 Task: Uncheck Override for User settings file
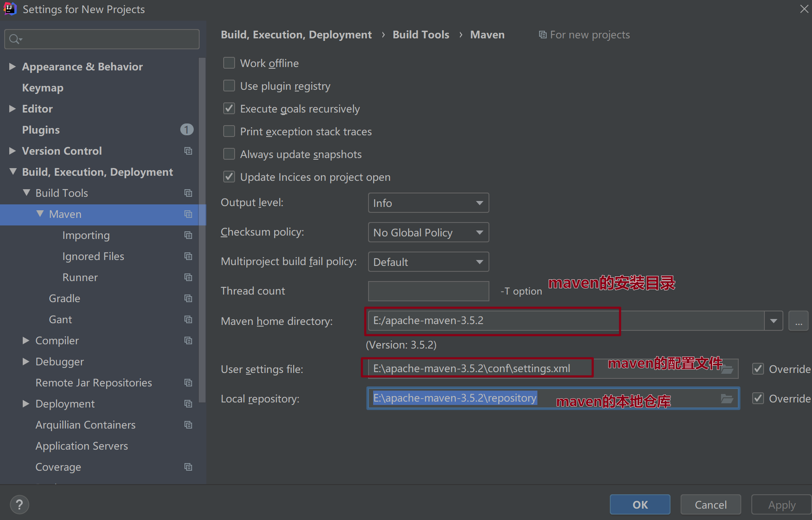(x=758, y=369)
